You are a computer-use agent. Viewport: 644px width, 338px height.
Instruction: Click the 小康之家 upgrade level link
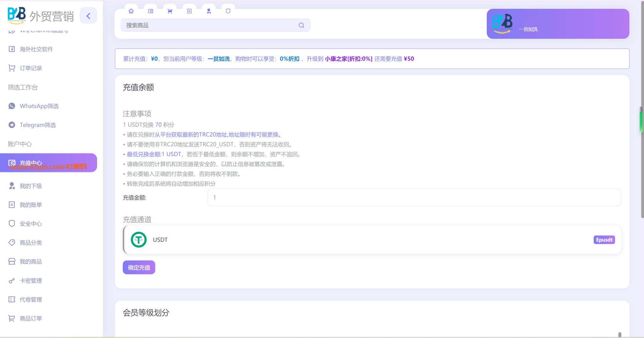click(348, 59)
